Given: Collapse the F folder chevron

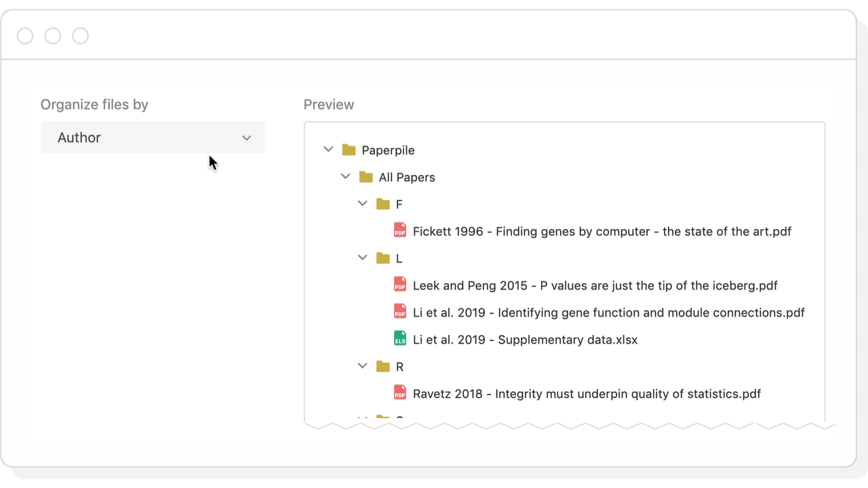Looking at the screenshot, I should pyautogui.click(x=362, y=203).
